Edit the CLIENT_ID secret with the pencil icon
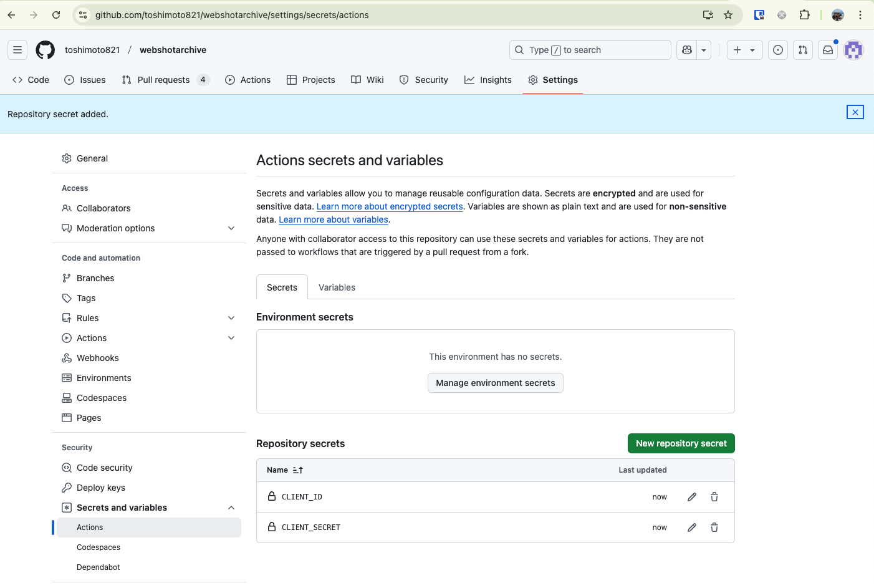 691,496
